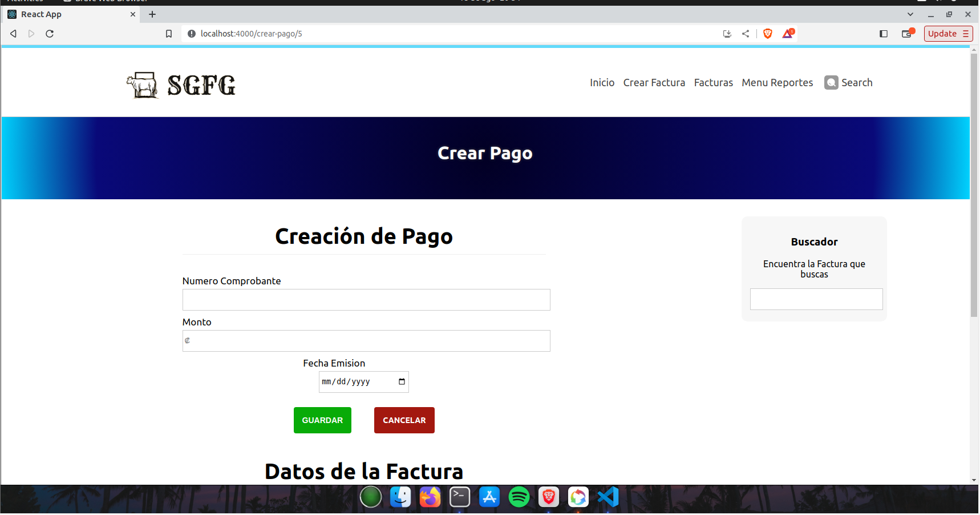
Task: Click the browser forward arrow
Action: point(31,34)
